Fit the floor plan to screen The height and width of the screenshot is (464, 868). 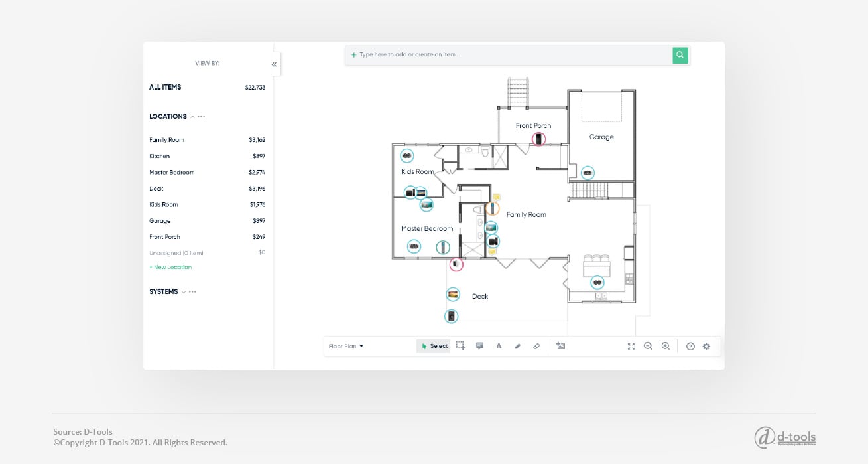[x=631, y=346]
